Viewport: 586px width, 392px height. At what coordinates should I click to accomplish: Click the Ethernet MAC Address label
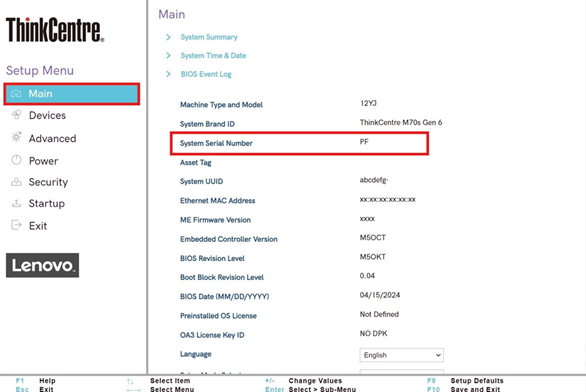tap(218, 201)
